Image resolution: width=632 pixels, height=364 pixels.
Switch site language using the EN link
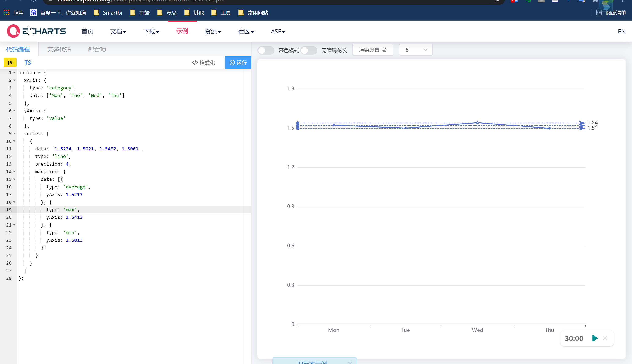coord(622,31)
